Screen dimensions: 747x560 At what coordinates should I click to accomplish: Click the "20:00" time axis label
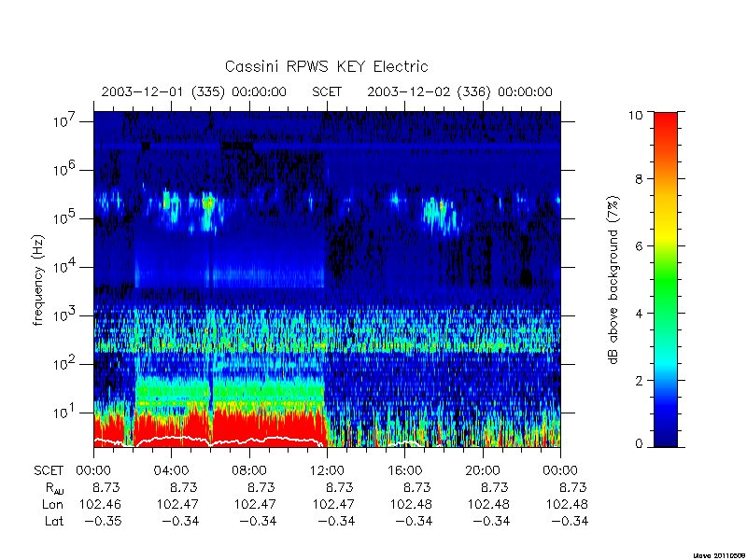(483, 471)
